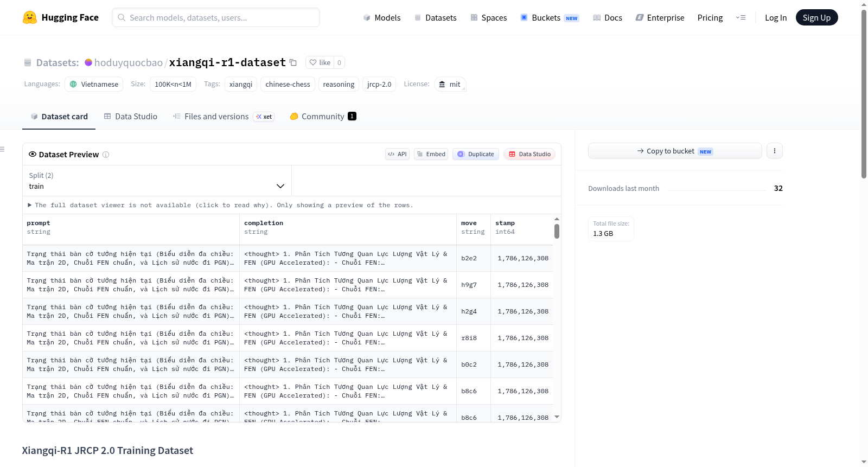Click the Dataset Preview info icon
The height and width of the screenshot is (467, 868).
pos(106,155)
